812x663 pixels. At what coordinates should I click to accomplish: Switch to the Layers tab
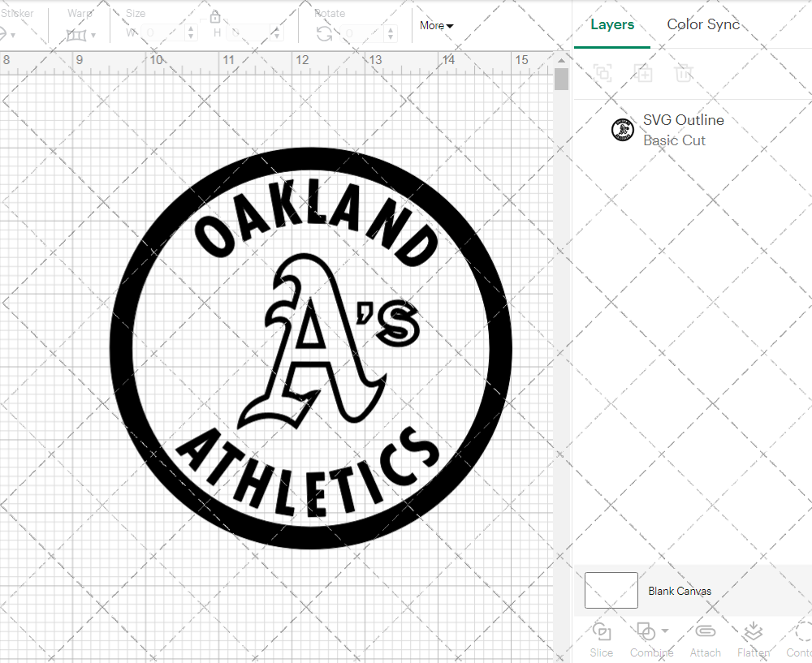612,24
